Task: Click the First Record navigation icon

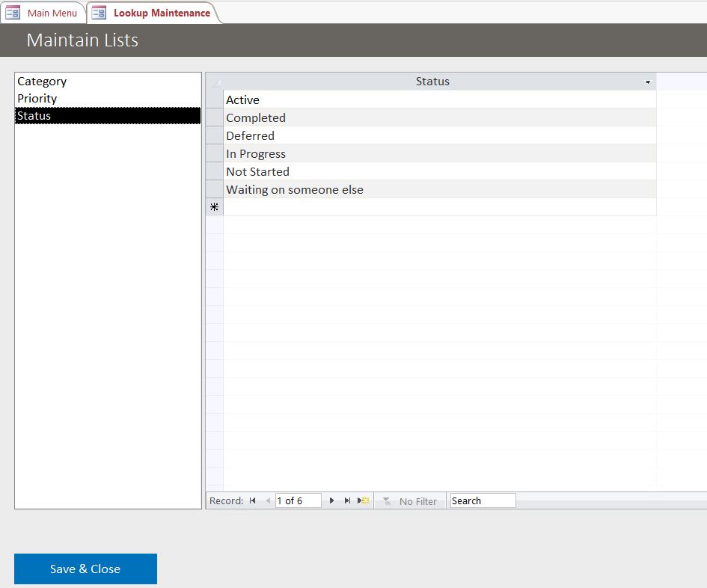Action: click(x=252, y=500)
